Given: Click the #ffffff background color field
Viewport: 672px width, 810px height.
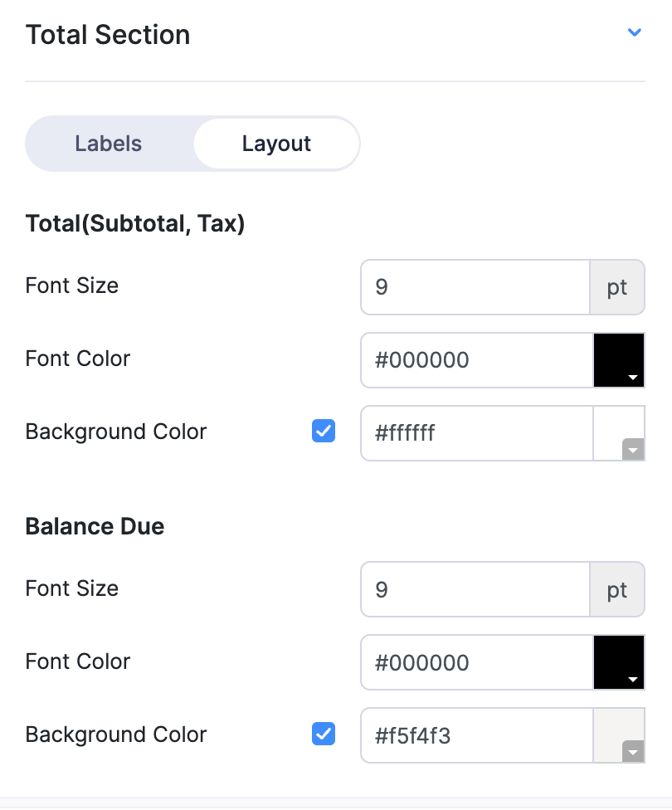Looking at the screenshot, I should pyautogui.click(x=477, y=433).
